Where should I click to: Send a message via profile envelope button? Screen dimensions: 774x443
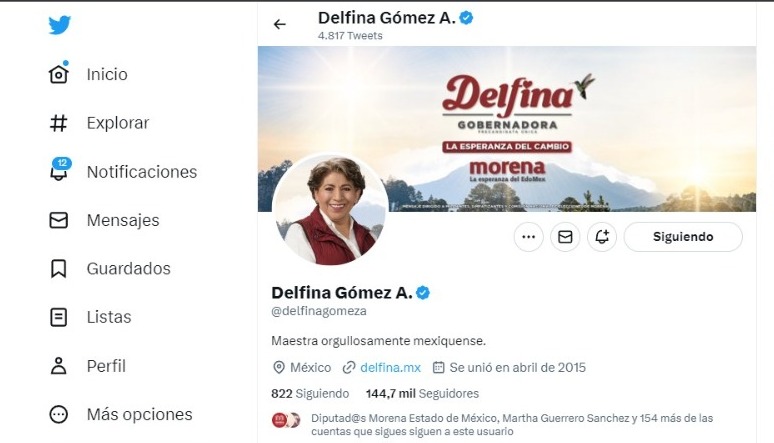pyautogui.click(x=565, y=237)
